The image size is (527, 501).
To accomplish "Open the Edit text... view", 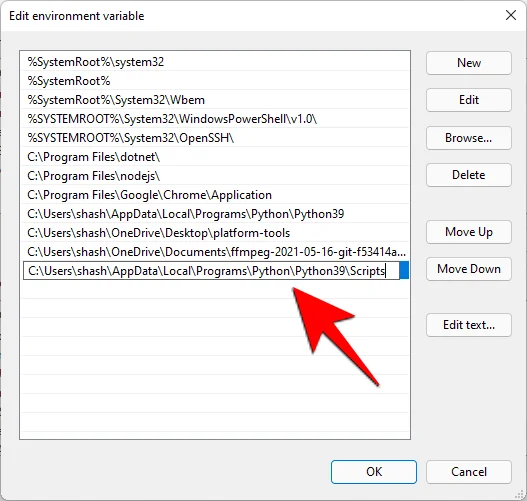I will tap(469, 325).
